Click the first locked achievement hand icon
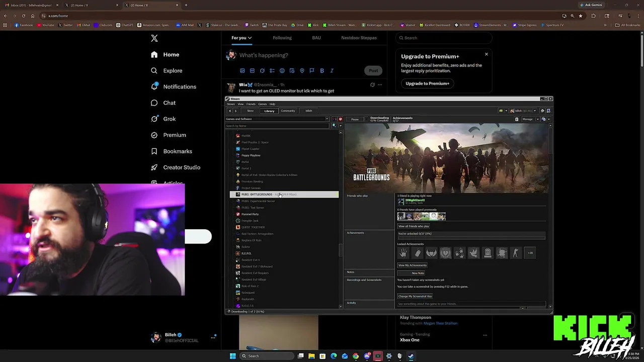This screenshot has height=362, width=644. point(403,253)
